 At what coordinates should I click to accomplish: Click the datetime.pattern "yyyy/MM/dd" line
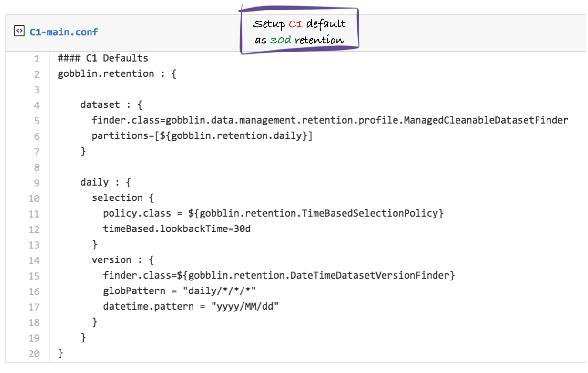191,306
